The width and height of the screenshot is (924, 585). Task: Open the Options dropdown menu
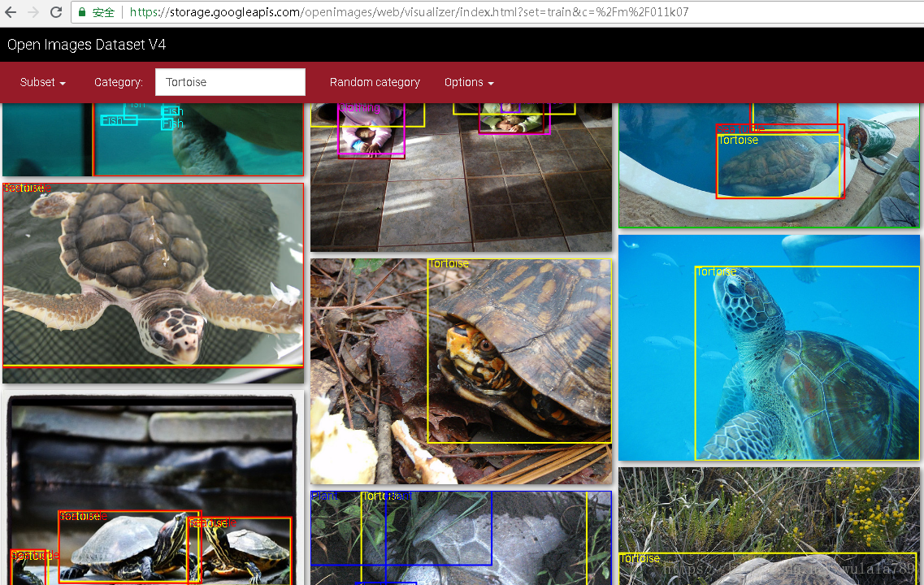(468, 83)
